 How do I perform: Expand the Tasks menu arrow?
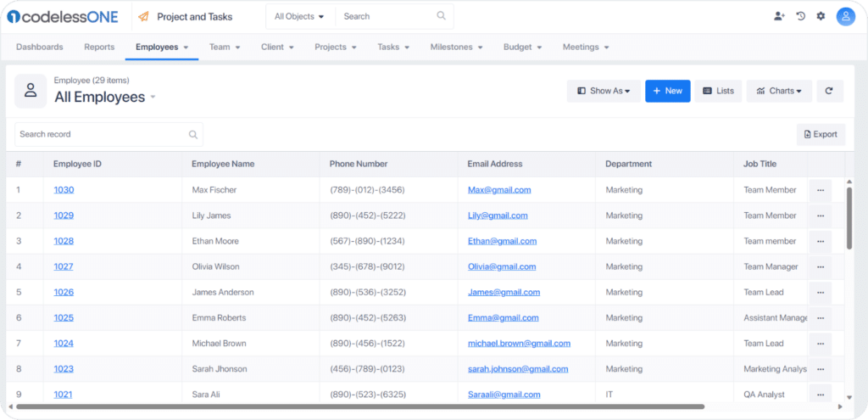coord(407,48)
